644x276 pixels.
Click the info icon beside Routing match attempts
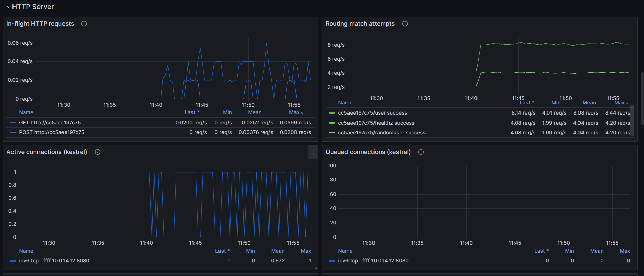(x=405, y=24)
